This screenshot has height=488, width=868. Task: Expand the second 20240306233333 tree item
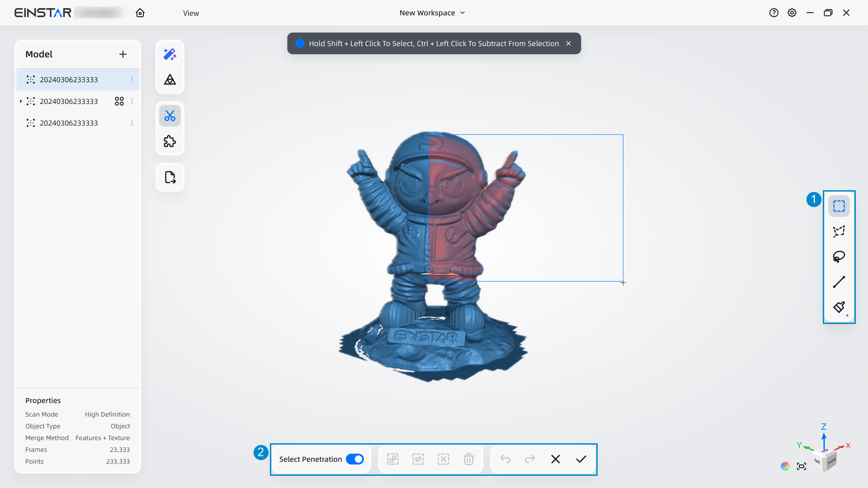21,101
